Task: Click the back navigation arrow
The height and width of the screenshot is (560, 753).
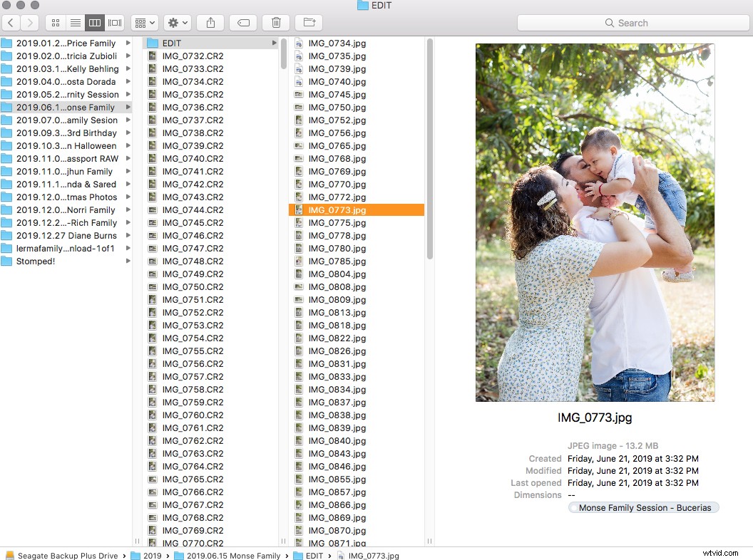Action: tap(11, 22)
